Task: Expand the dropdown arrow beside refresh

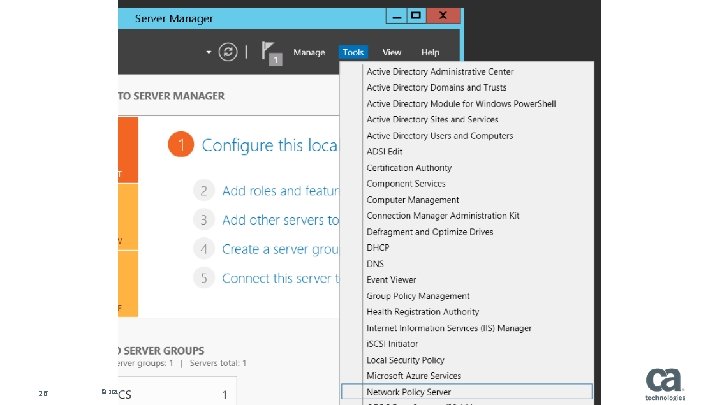Action: coord(208,52)
